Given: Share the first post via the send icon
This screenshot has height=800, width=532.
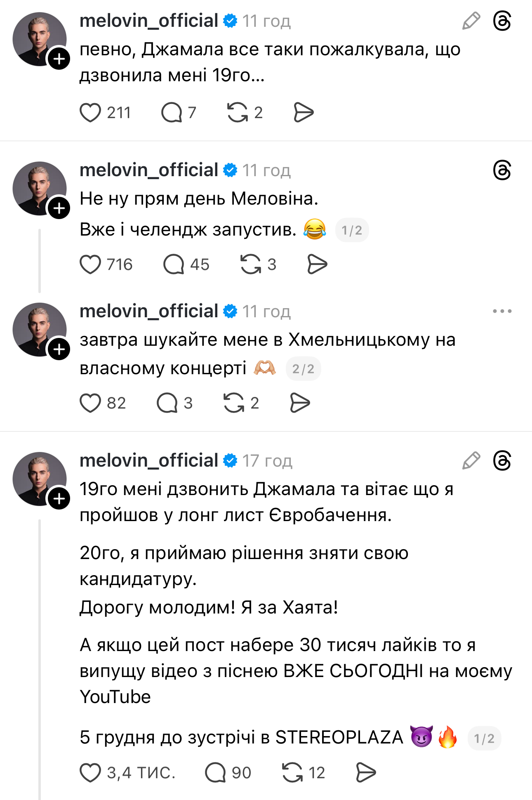Looking at the screenshot, I should 304,113.
